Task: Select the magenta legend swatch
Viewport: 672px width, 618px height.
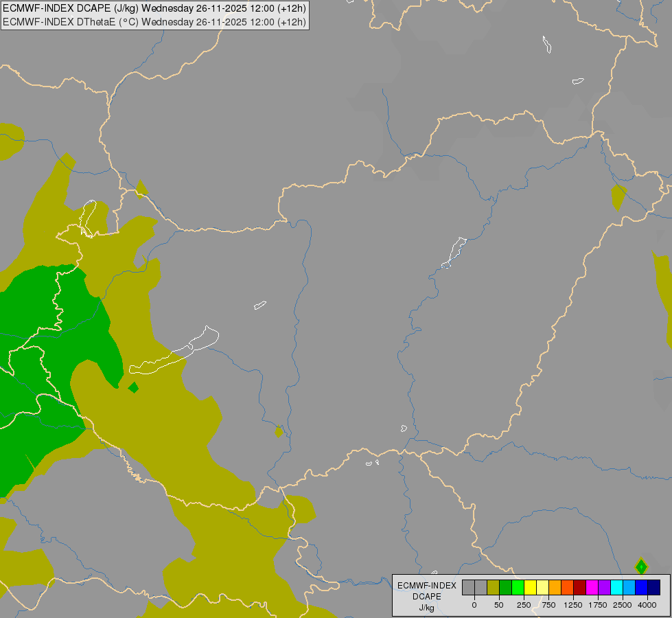Action: coord(592,587)
